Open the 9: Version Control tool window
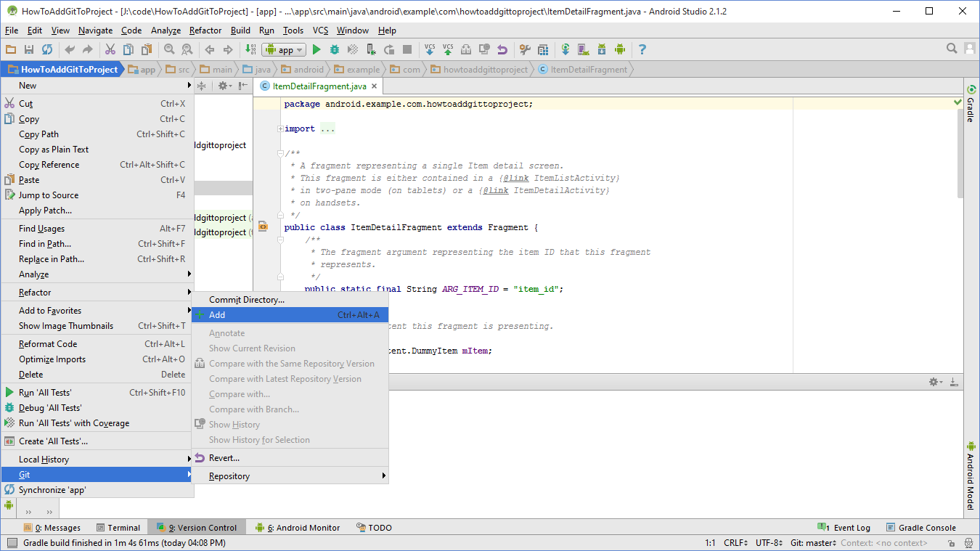 (x=196, y=528)
